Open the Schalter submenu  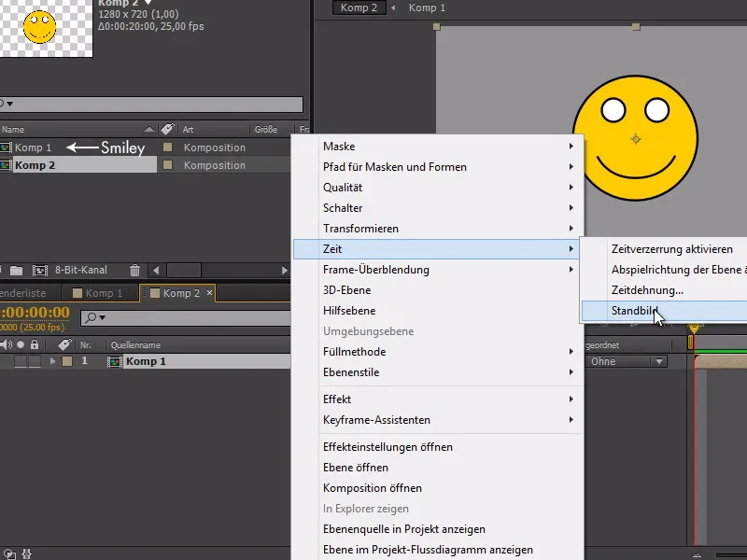(437, 207)
